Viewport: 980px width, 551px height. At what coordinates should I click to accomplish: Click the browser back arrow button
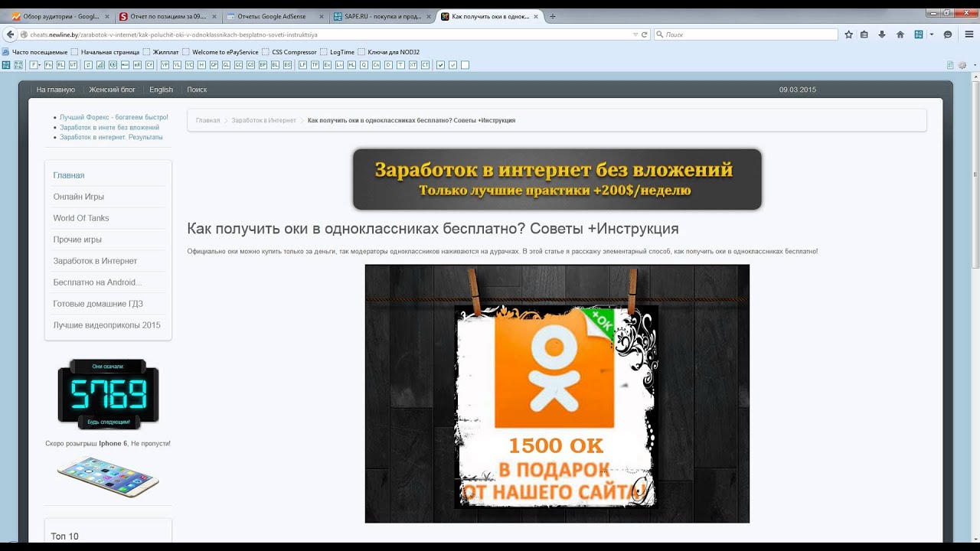tap(10, 34)
